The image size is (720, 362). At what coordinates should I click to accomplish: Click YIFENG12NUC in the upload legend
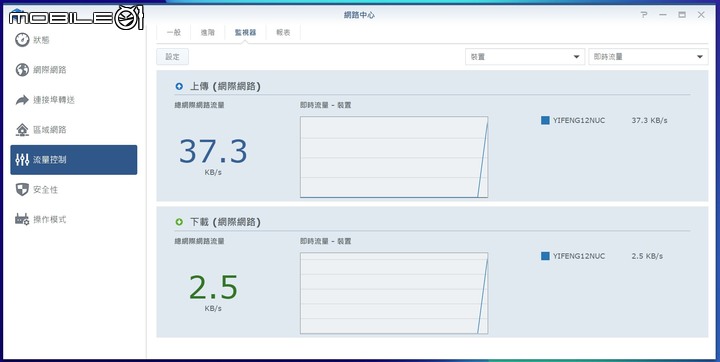click(579, 120)
